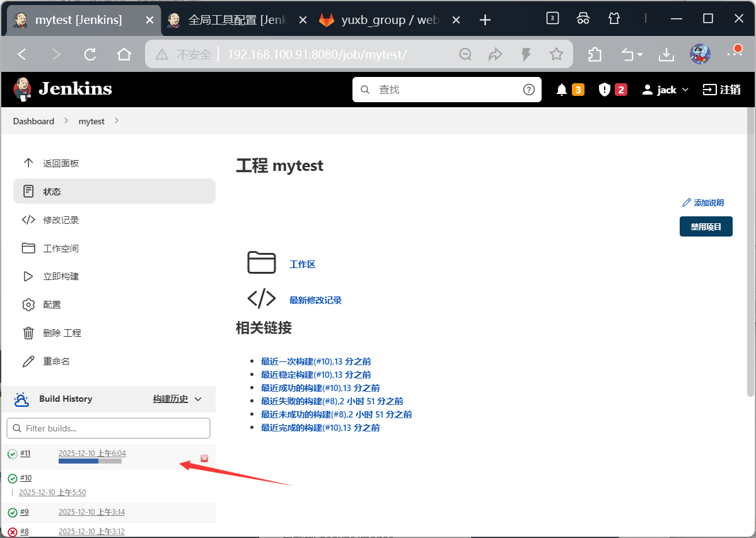Open 最近未成功的构建(#8) link
Screen dimensions: 756x538
336,414
